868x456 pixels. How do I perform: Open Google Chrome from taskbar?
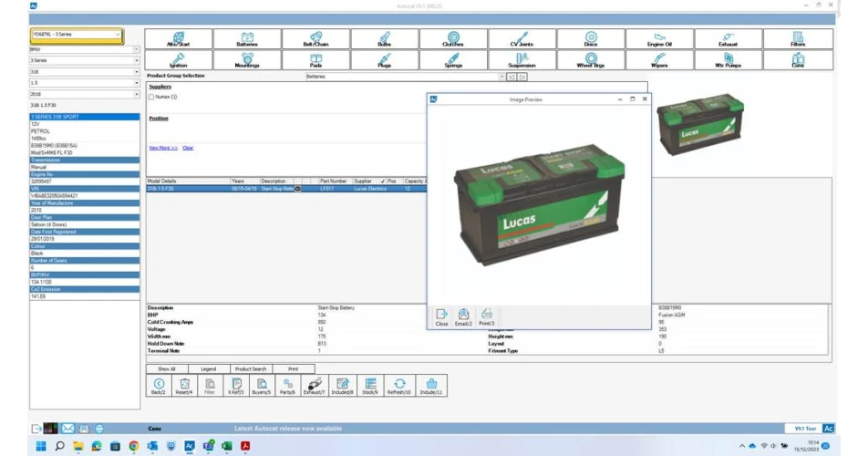pos(133,446)
